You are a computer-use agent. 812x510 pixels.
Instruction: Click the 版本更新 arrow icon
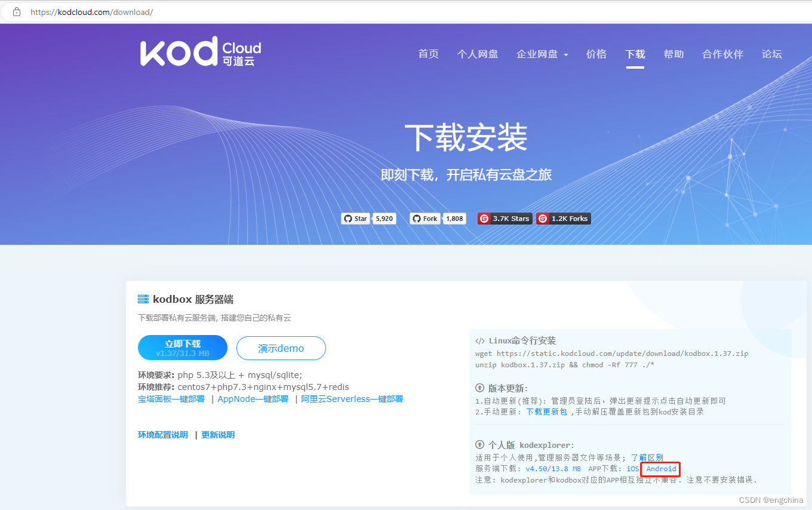pyautogui.click(x=479, y=388)
